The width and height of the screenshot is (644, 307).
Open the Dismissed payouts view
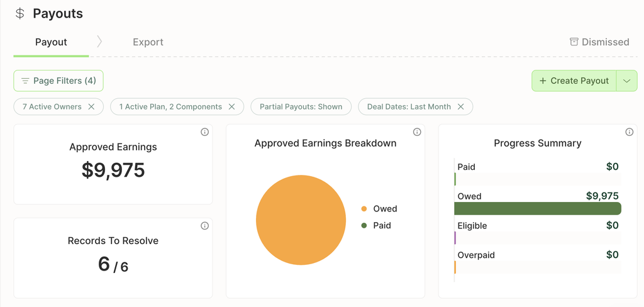[599, 42]
